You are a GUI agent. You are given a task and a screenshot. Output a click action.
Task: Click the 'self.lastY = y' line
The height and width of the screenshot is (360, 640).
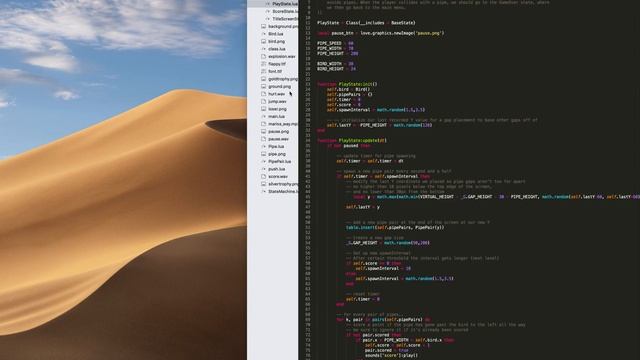pyautogui.click(x=363, y=207)
